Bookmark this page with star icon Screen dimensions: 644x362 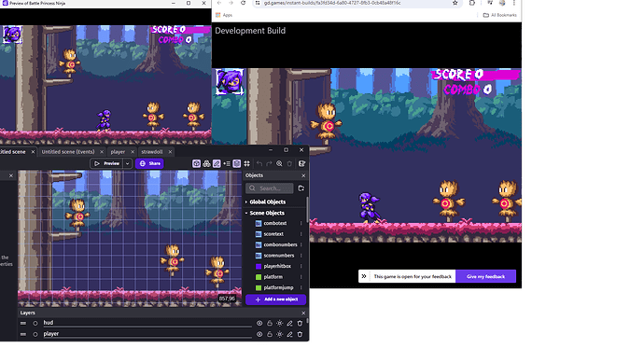tap(455, 3)
